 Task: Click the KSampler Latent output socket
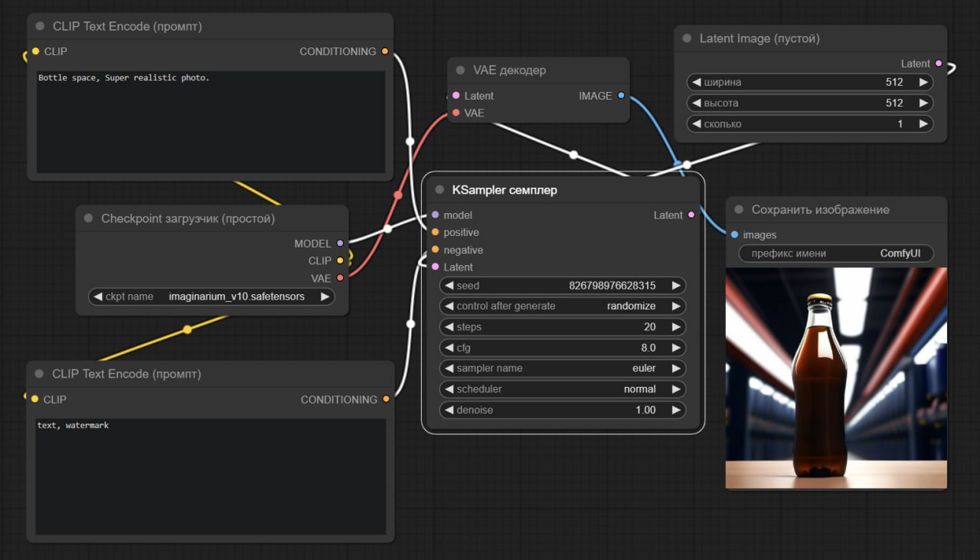pyautogui.click(x=691, y=215)
